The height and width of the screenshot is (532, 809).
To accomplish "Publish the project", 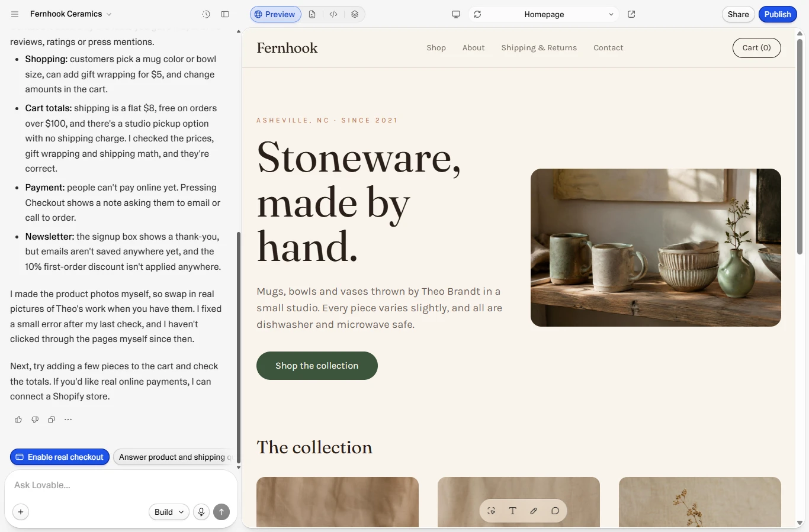I will pyautogui.click(x=778, y=14).
